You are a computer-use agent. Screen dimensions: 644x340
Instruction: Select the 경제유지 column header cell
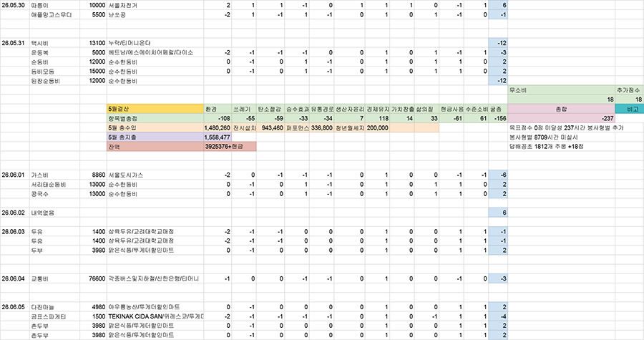tap(377, 109)
